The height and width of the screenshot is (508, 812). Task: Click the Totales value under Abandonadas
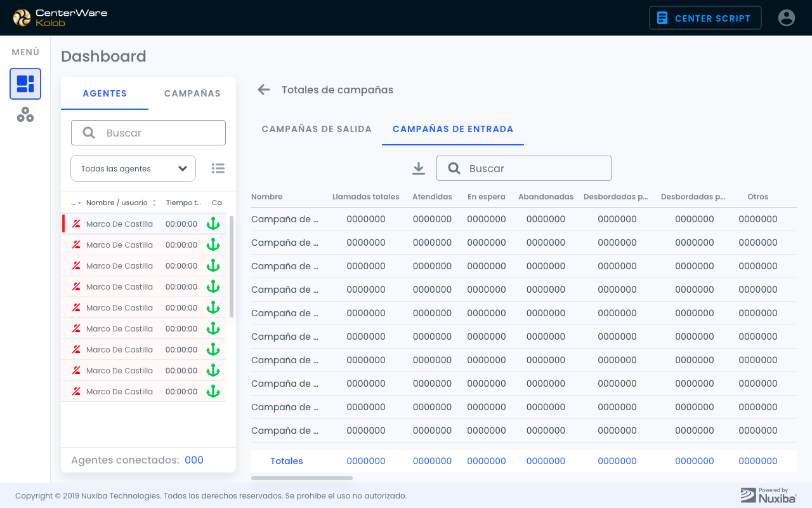(x=546, y=461)
